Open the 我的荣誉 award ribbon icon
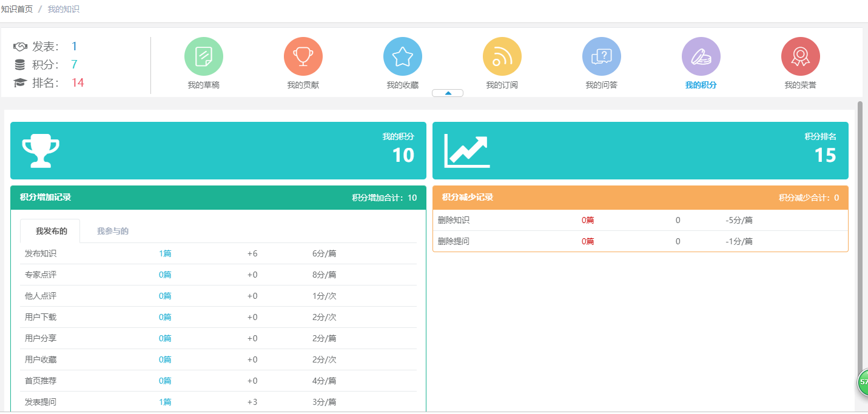The width and height of the screenshot is (868, 414). (801, 56)
